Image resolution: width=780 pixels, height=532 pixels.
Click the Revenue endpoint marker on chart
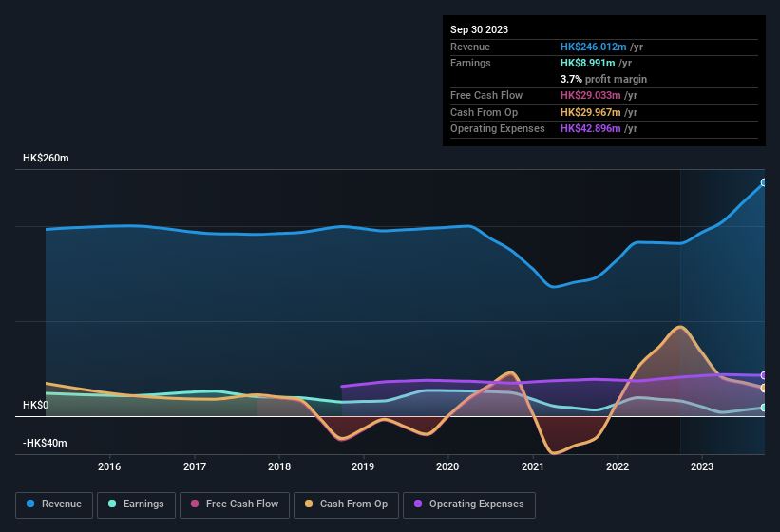[x=764, y=182]
